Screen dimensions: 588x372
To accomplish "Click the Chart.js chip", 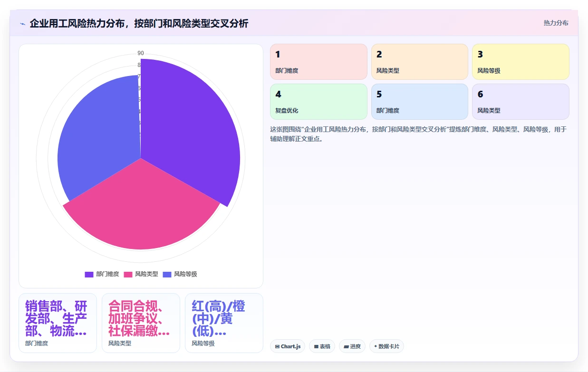I will (x=288, y=346).
